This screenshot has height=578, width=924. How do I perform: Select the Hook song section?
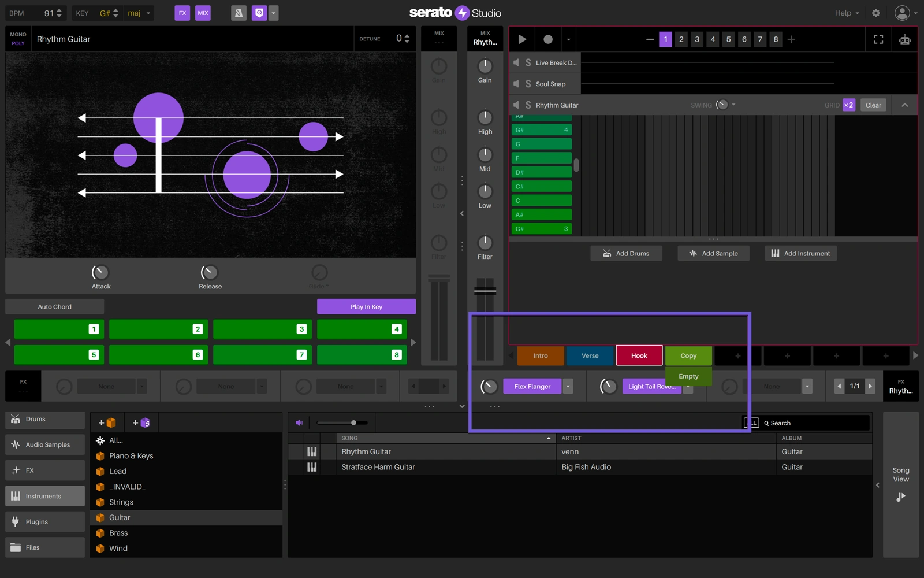pos(639,355)
